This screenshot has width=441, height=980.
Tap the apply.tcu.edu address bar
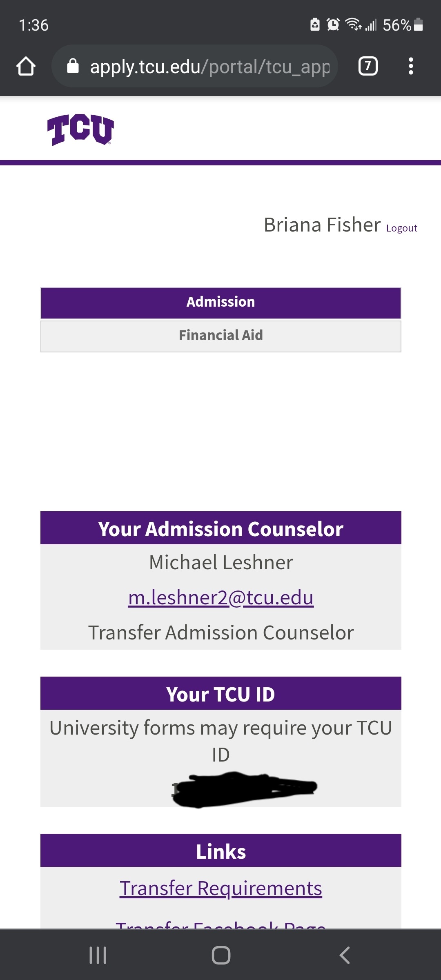click(x=195, y=66)
